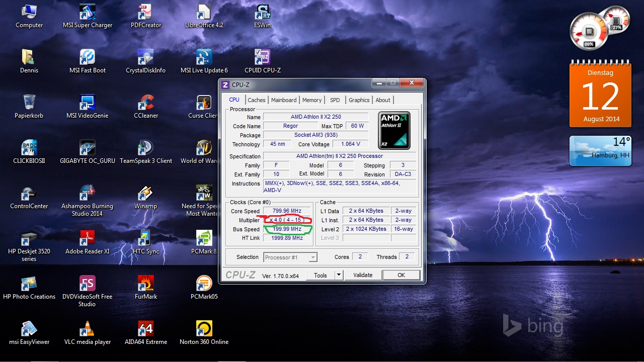
Task: Launch LibreOffice 4.2 shortcut
Action: click(204, 16)
